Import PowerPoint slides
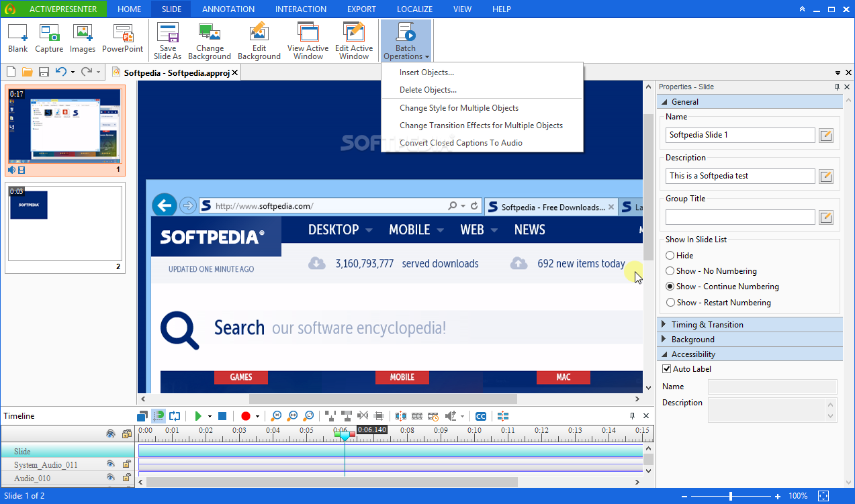This screenshot has height=504, width=855. tap(123, 38)
